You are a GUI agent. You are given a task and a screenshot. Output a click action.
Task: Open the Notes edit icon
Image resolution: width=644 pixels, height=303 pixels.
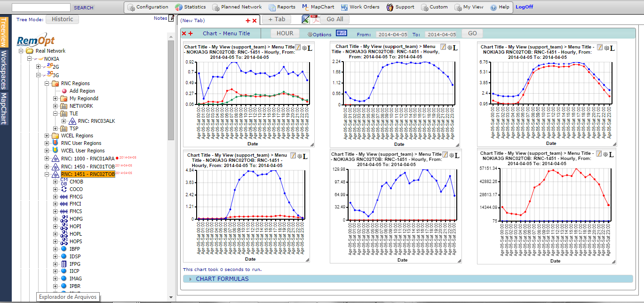(171, 18)
